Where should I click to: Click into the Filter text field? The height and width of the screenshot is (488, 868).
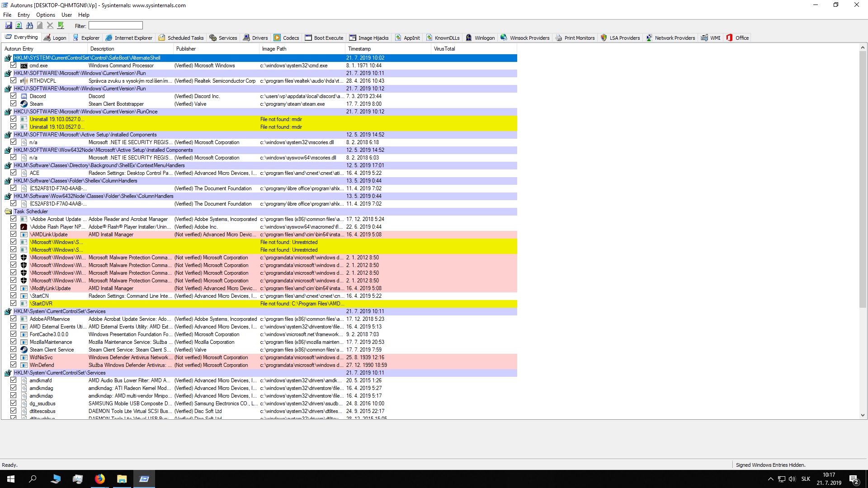(116, 26)
